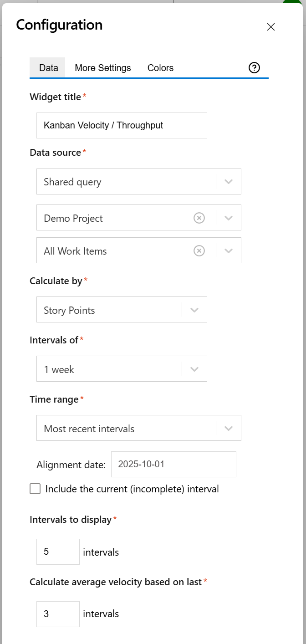The height and width of the screenshot is (644, 306).
Task: Click the Configuration heading
Action: point(59,25)
